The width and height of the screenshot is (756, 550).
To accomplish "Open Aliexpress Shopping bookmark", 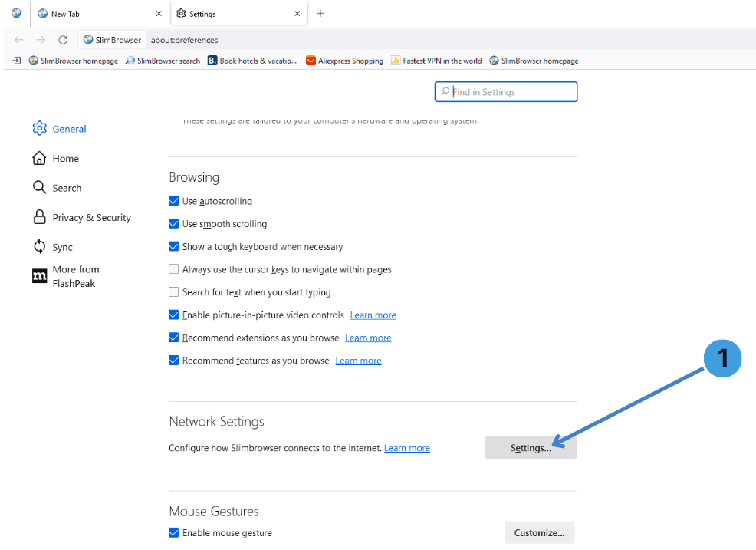I will 344,61.
